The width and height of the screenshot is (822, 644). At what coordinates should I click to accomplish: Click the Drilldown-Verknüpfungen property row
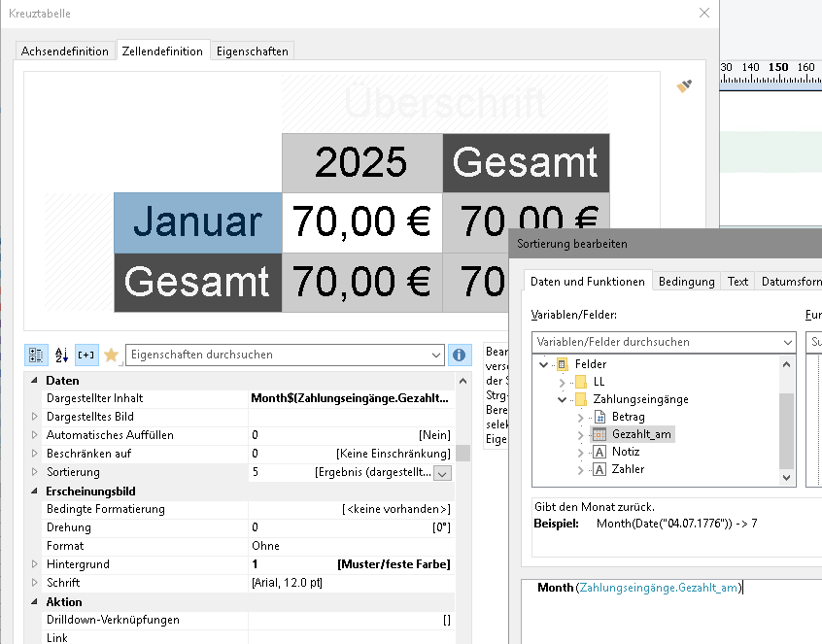coord(249,620)
